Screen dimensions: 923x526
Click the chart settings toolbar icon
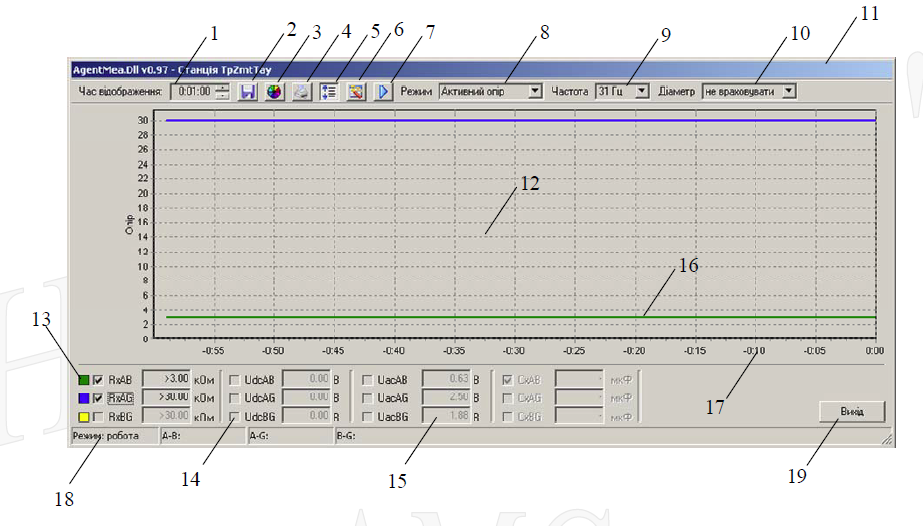pos(356,92)
